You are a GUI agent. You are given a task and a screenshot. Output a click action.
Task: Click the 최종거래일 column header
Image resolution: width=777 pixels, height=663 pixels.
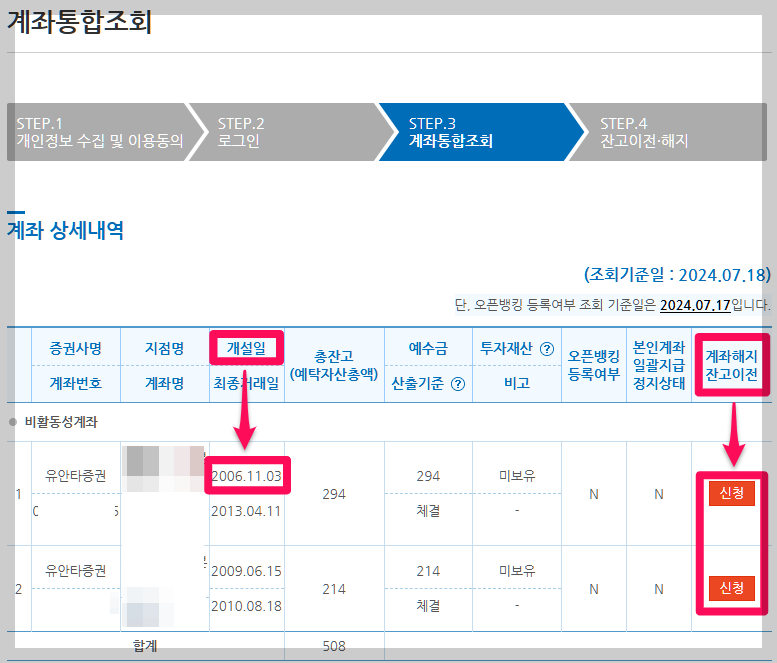click(x=246, y=383)
